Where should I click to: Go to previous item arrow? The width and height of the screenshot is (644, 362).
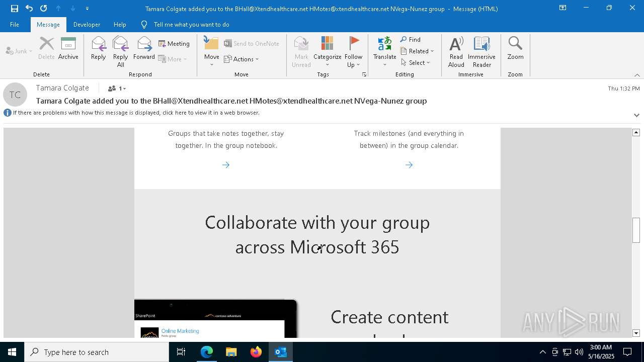(58, 8)
